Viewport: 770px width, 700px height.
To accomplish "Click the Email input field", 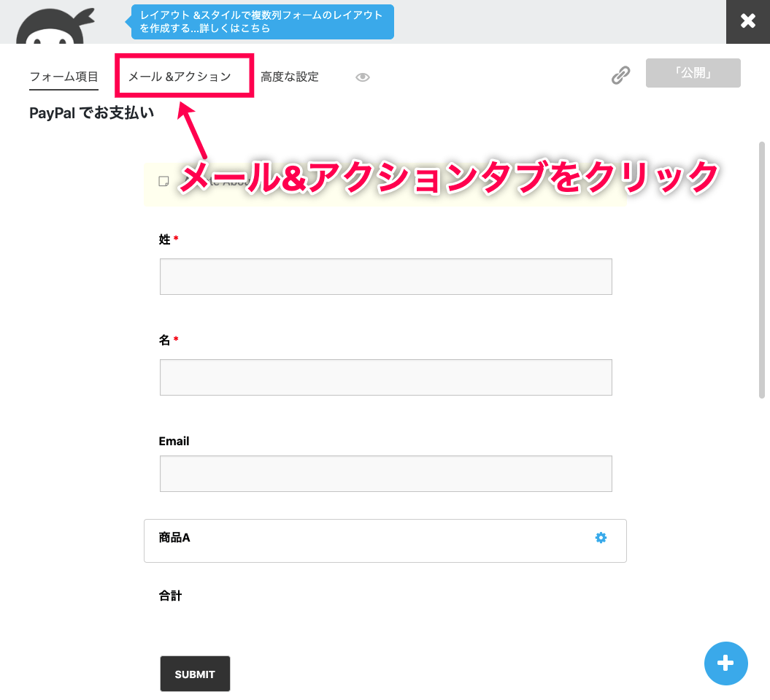I will point(385,474).
